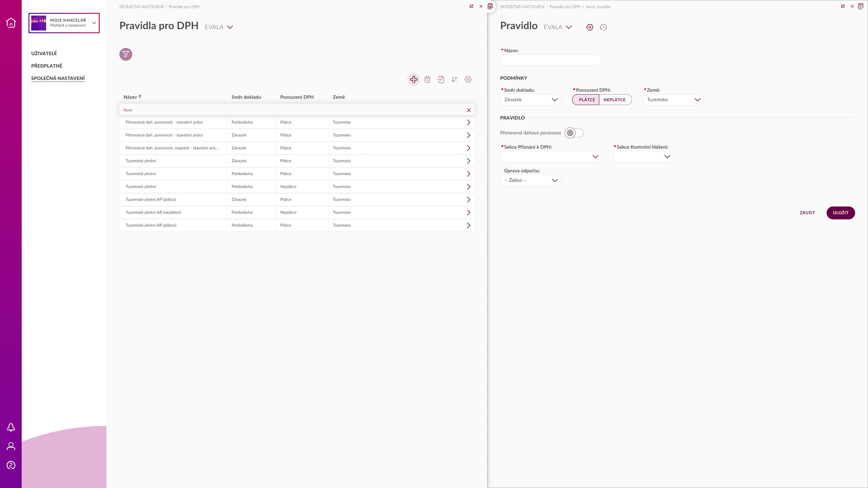Viewport: 868px width, 488px height.
Task: Open arrow for Přenesená daň. povinnost, majetek row
Action: coord(468,148)
